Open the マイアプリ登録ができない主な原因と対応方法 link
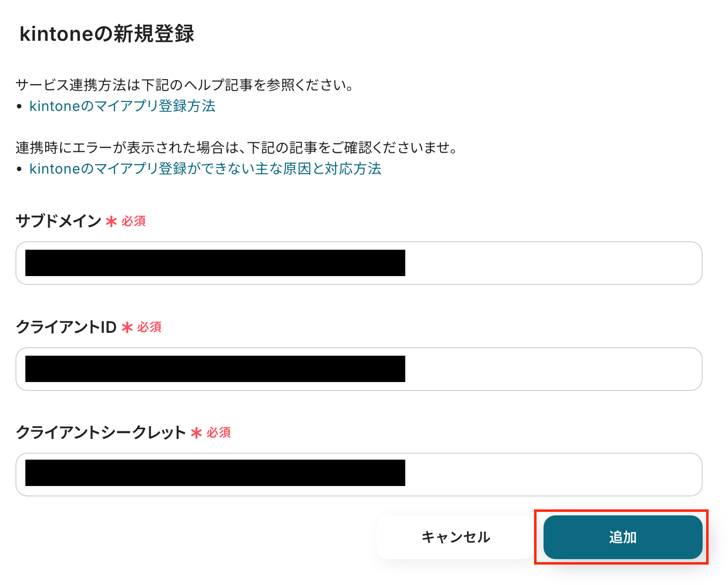 (205, 169)
